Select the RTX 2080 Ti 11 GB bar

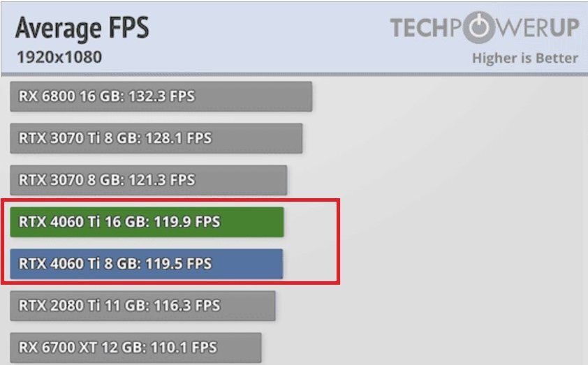click(x=143, y=306)
